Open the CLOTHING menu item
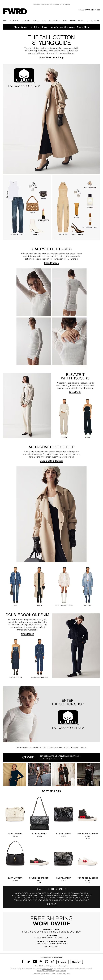This screenshot has height=980, width=103. pyautogui.click(x=26, y=21)
